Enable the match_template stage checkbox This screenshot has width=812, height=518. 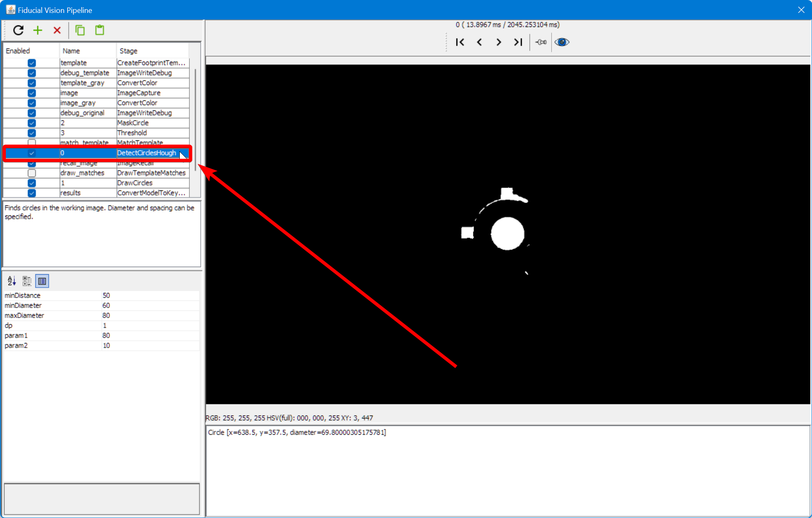pyautogui.click(x=32, y=143)
